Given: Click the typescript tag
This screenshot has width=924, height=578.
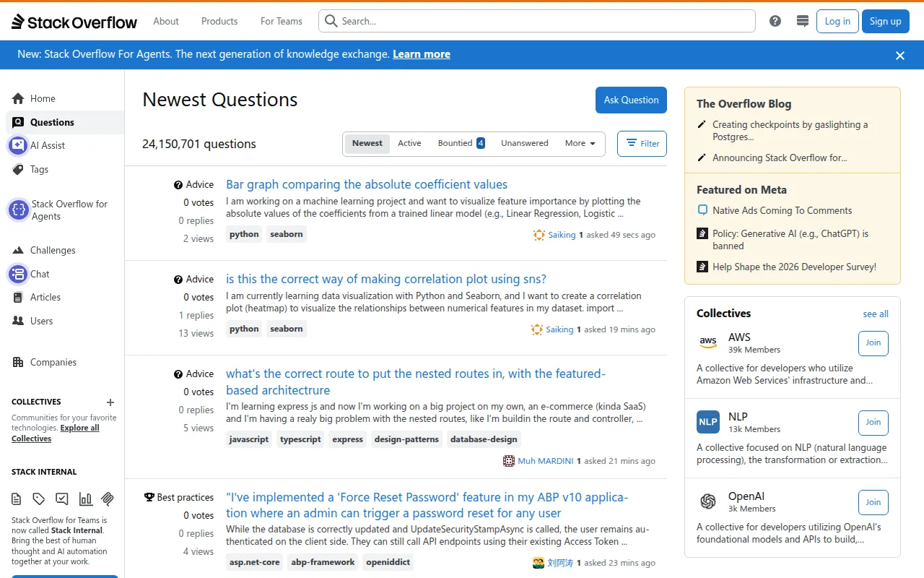Looking at the screenshot, I should [300, 439].
